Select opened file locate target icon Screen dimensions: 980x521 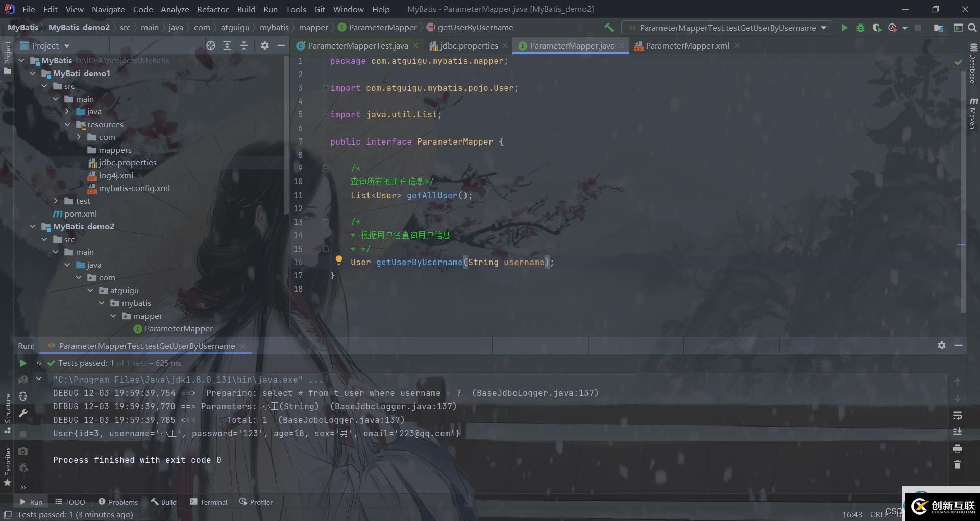(x=211, y=45)
